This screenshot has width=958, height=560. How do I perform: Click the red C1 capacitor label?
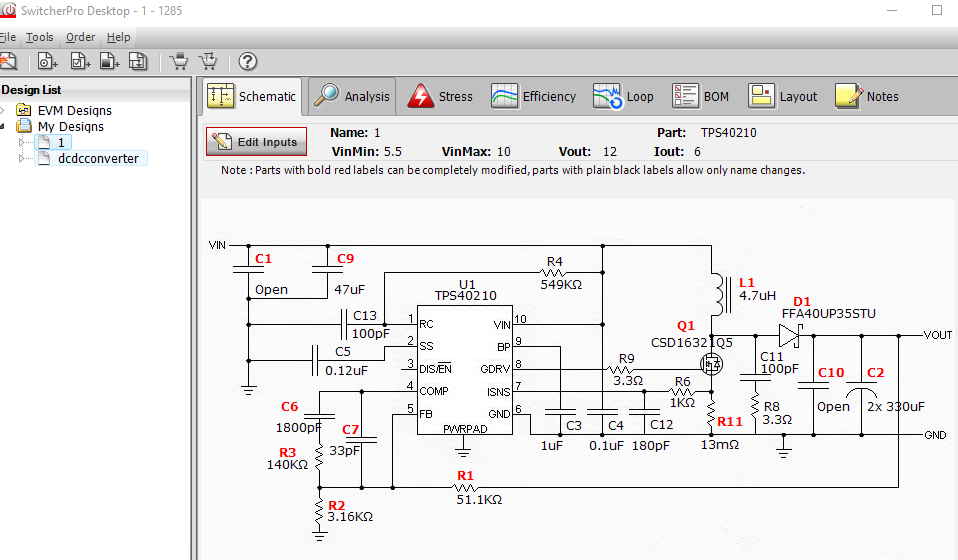(x=263, y=258)
